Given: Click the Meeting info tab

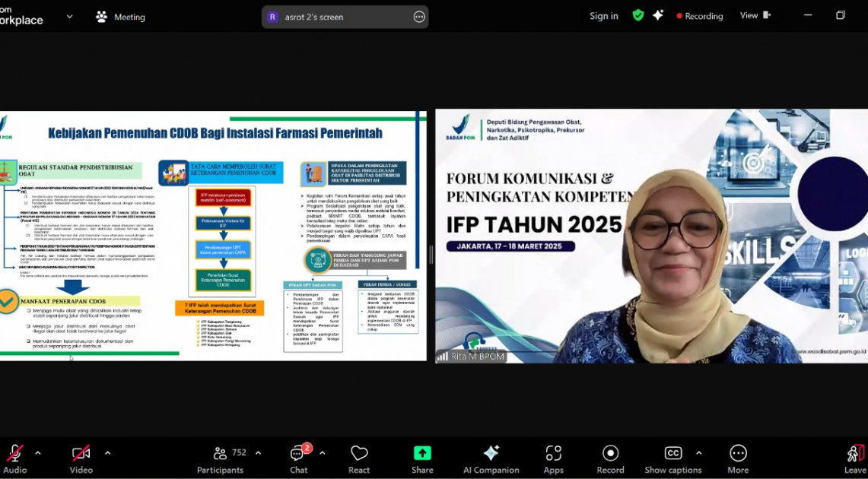Looking at the screenshot, I should [x=120, y=17].
